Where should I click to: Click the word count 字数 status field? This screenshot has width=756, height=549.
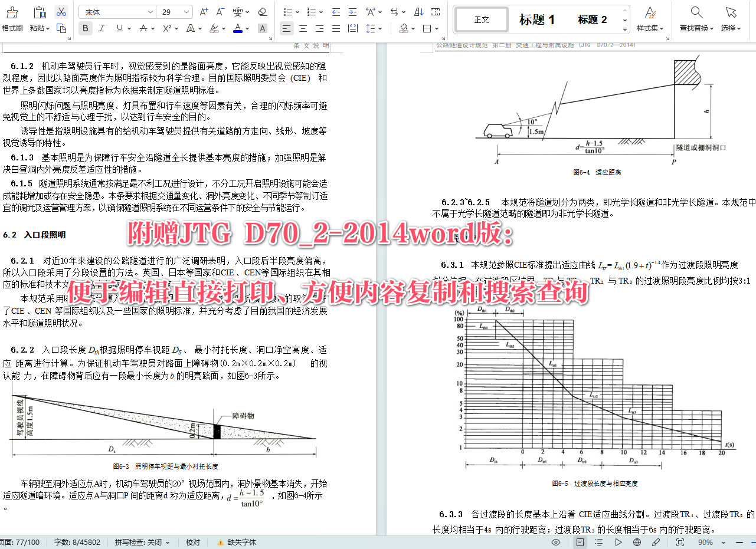pyautogui.click(x=77, y=541)
